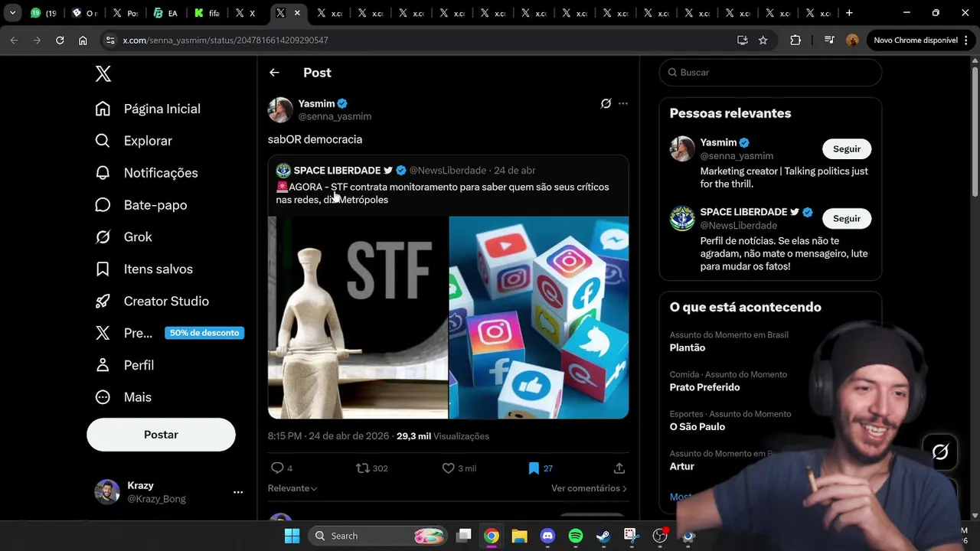The width and height of the screenshot is (980, 551).
Task: Open the STF statue image
Action: click(x=358, y=318)
